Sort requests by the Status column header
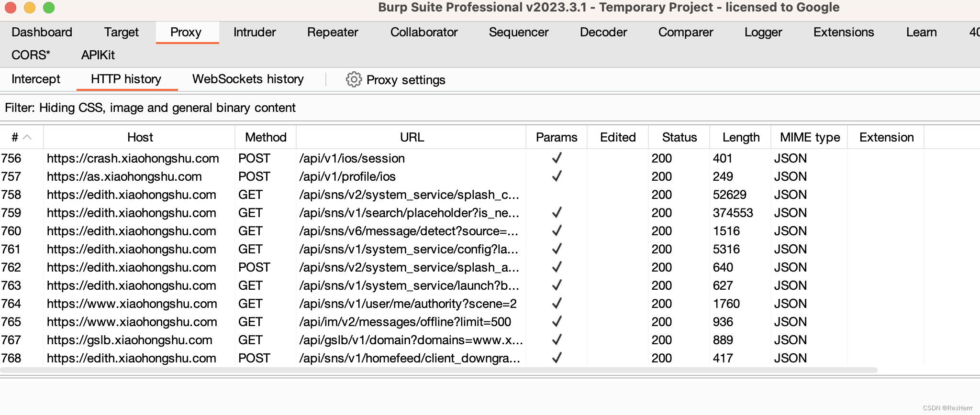The height and width of the screenshot is (415, 980). point(679,137)
